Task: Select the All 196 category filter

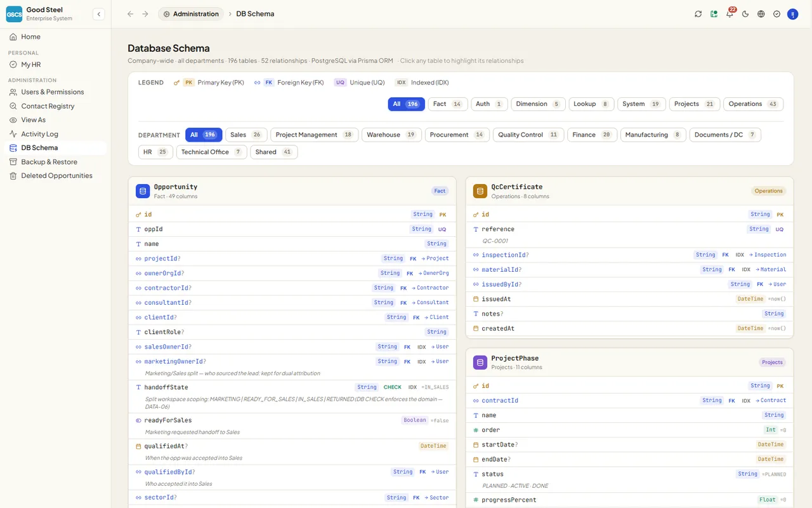Action: coord(406,104)
